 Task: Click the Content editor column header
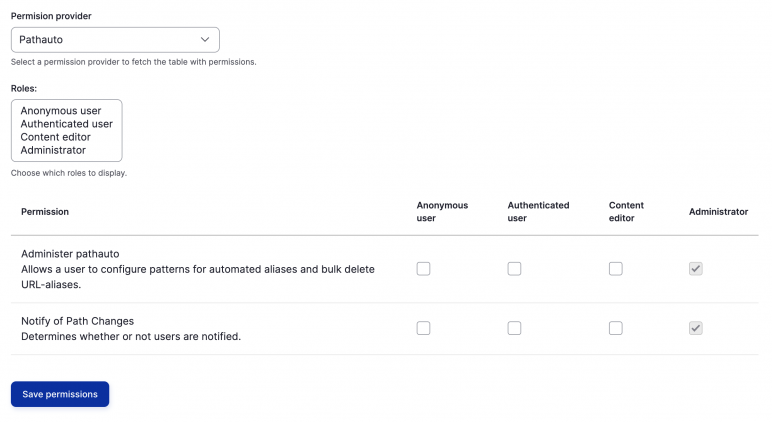tap(626, 211)
